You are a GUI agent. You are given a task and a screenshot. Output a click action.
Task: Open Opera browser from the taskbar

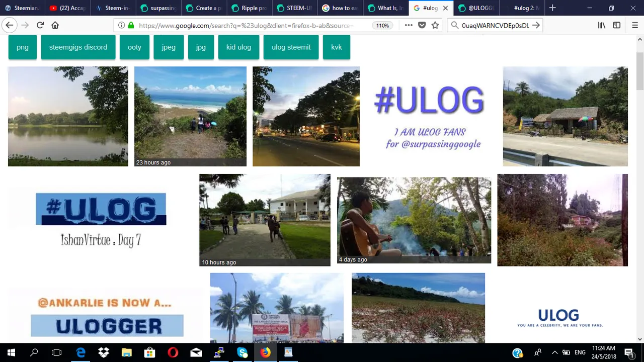(173, 353)
